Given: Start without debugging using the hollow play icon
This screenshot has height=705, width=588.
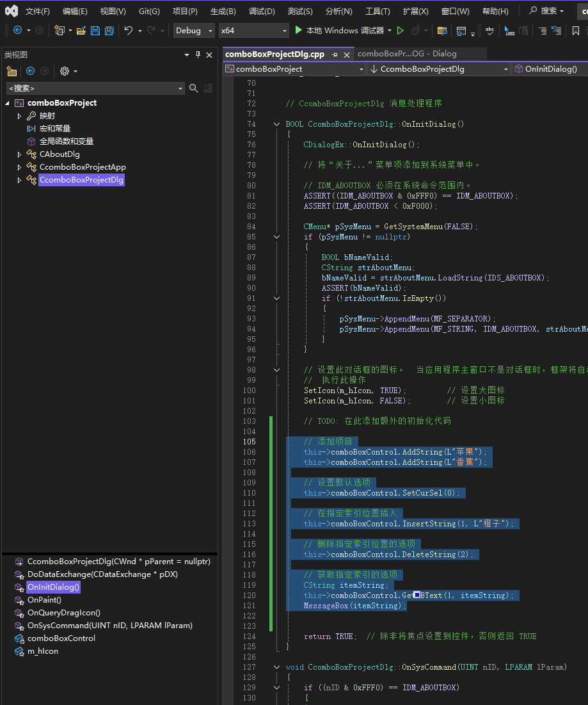Looking at the screenshot, I should point(401,31).
